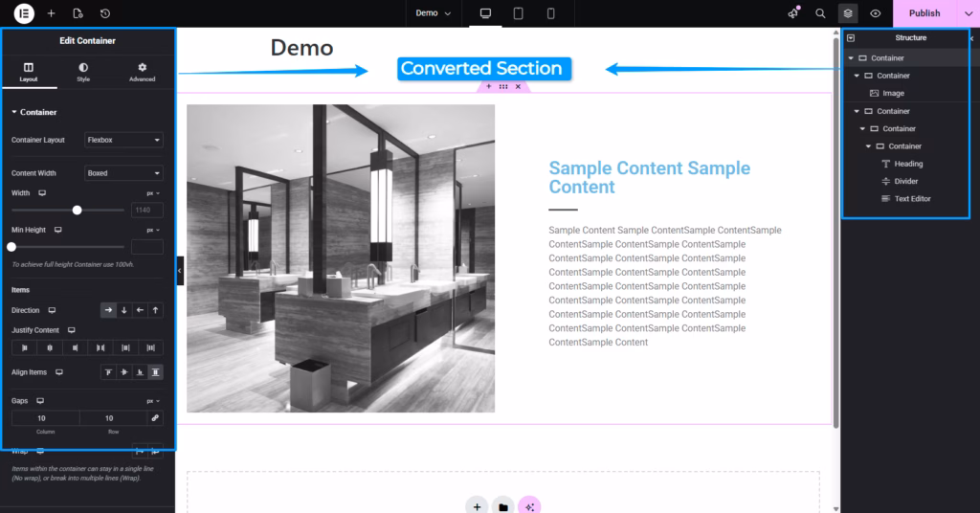This screenshot has width=980, height=513.
Task: Set Justify Content to end
Action: [75, 348]
